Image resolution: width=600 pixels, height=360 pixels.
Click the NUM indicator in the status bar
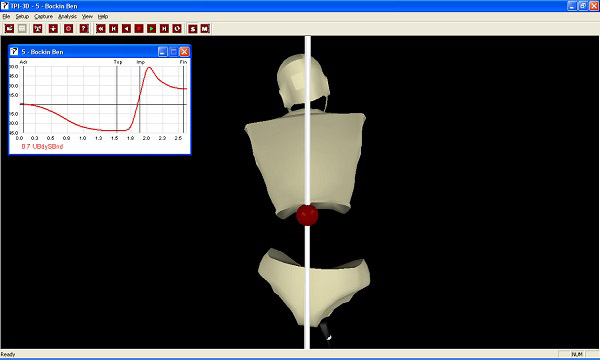click(577, 354)
